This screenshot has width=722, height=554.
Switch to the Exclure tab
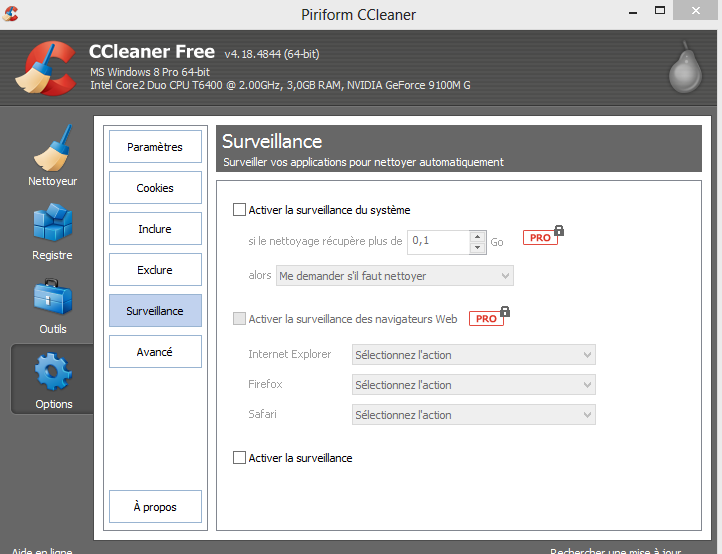pyautogui.click(x=155, y=269)
